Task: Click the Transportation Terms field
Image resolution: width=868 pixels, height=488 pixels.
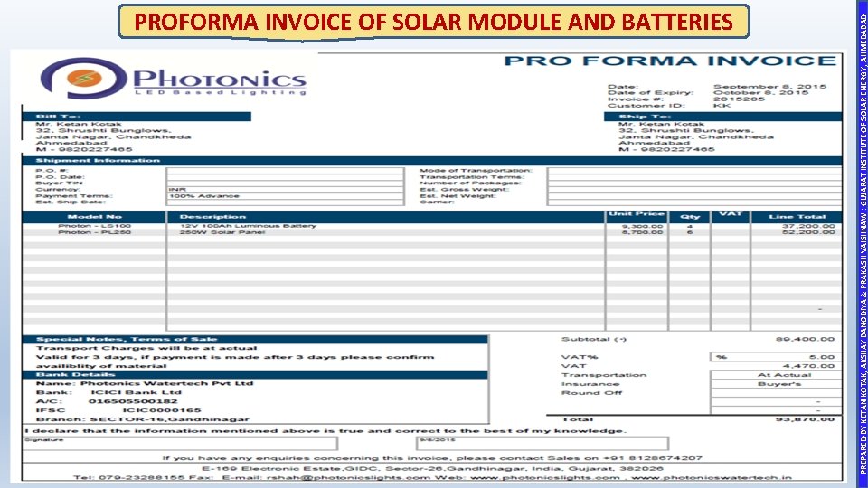Action: pyautogui.click(x=694, y=177)
